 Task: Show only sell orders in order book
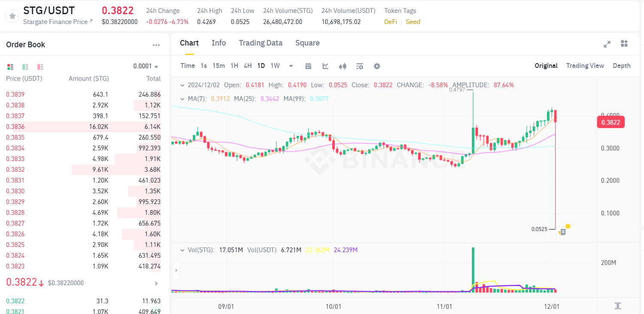(40, 67)
